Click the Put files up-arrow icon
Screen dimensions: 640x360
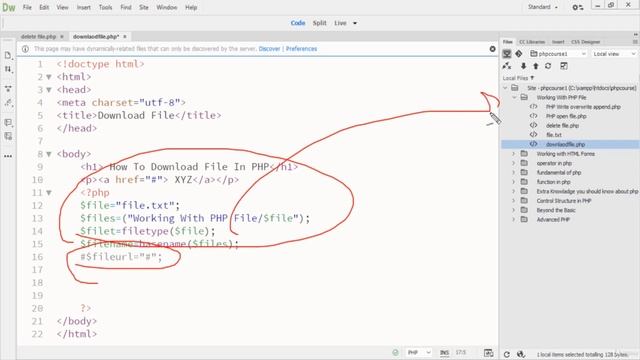[x=536, y=66]
